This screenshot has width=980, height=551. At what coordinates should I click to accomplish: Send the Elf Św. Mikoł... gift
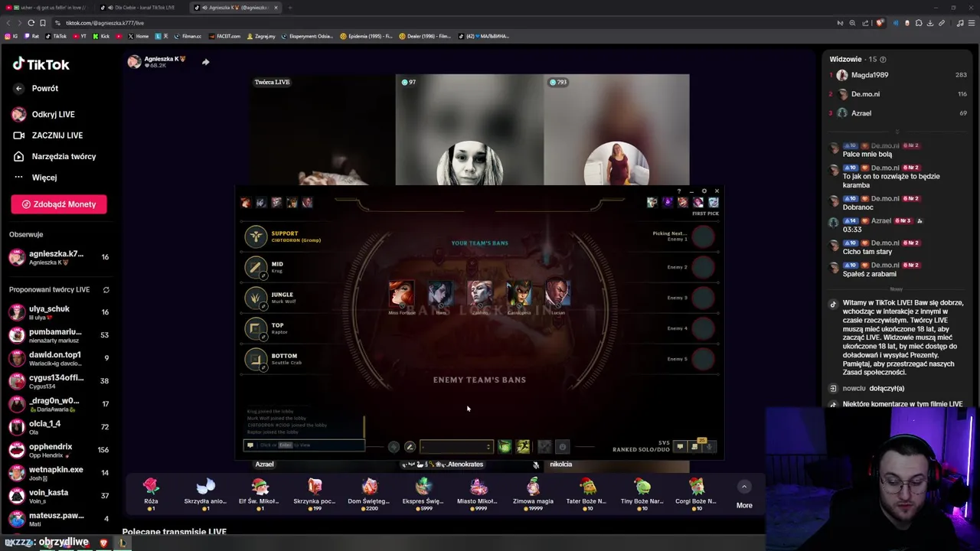[x=260, y=493]
